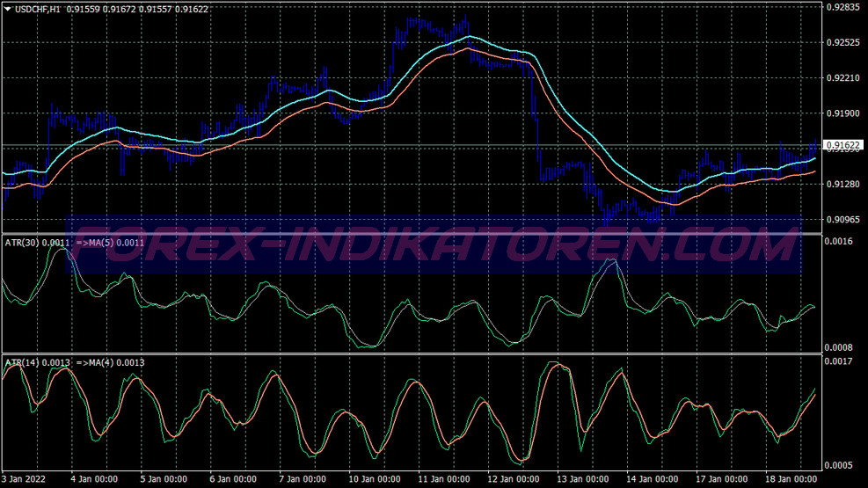Click the =>MA(4) 0.0013 label
Image resolution: width=868 pixels, height=488 pixels.
110,362
